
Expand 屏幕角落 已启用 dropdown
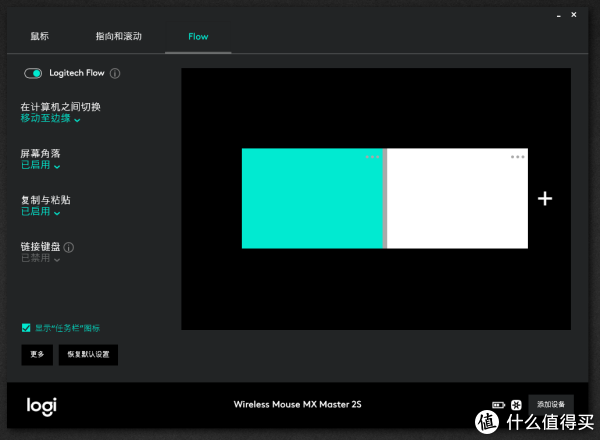click(x=40, y=165)
